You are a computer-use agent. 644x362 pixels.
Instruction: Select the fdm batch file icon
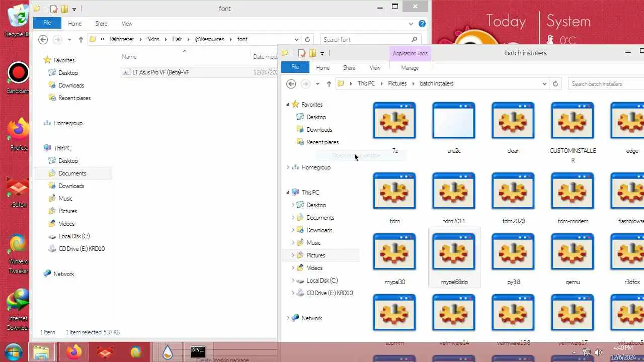click(394, 191)
